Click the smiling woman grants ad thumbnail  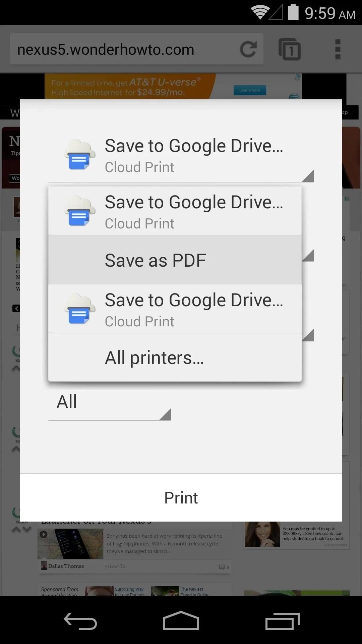pos(262,534)
